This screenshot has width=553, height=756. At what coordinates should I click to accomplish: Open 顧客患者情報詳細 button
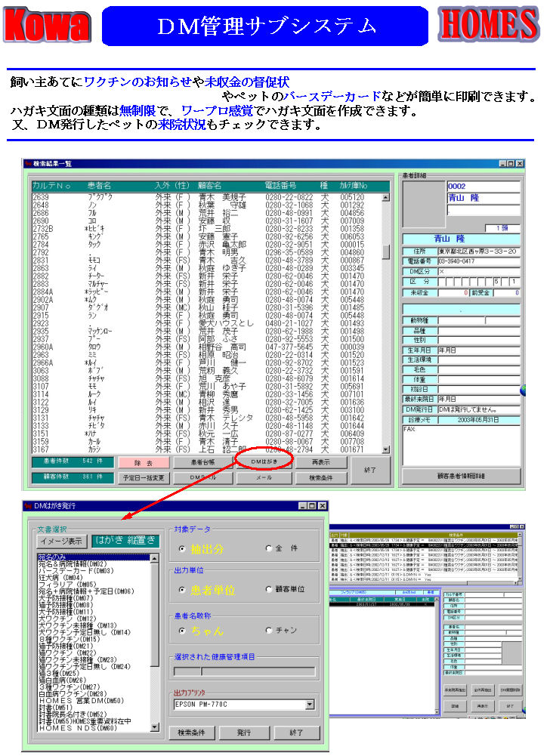pos(461,476)
